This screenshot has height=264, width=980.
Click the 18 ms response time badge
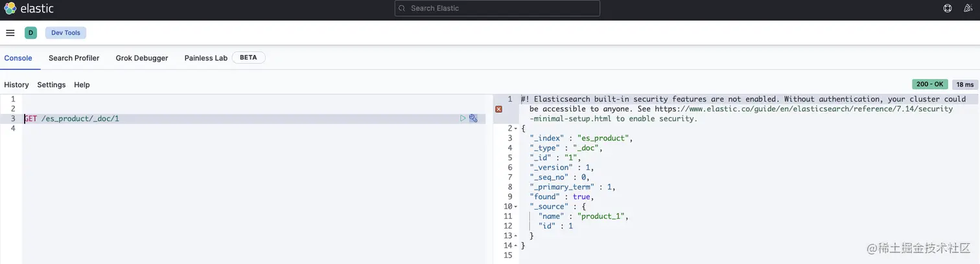pos(965,84)
